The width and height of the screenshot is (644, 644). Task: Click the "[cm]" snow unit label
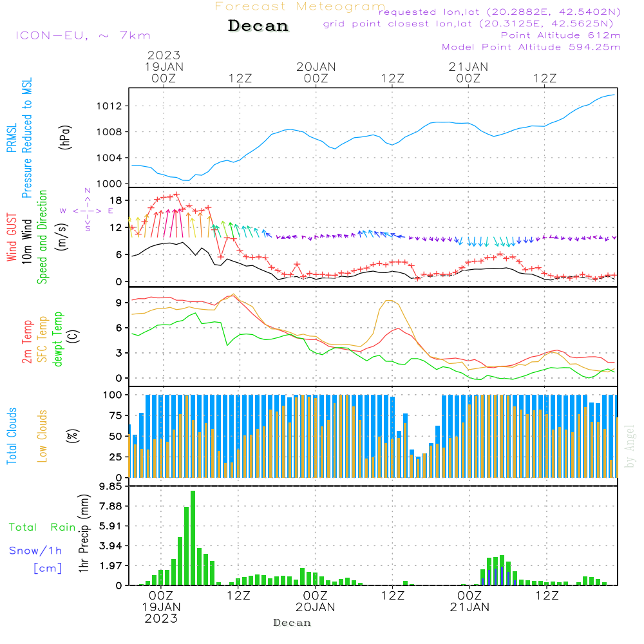tap(48, 569)
